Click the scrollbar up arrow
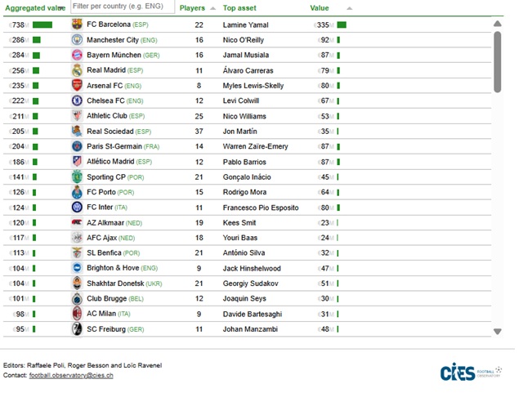 point(498,24)
